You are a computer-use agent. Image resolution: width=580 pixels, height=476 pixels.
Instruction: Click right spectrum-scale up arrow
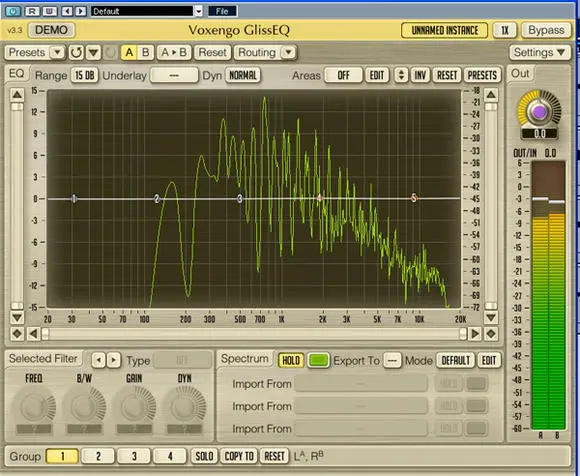(x=490, y=95)
